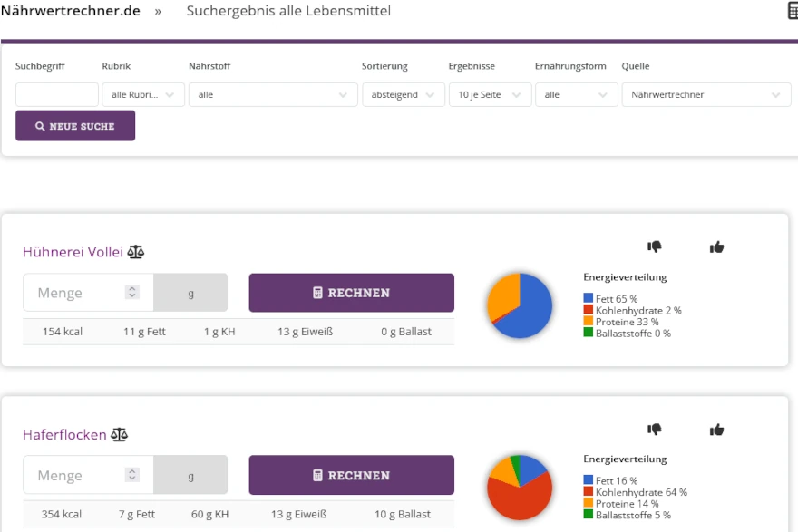Screen dimensions: 798x532
Task: Change the Ergebnisse per page dropdown
Action: click(x=490, y=94)
